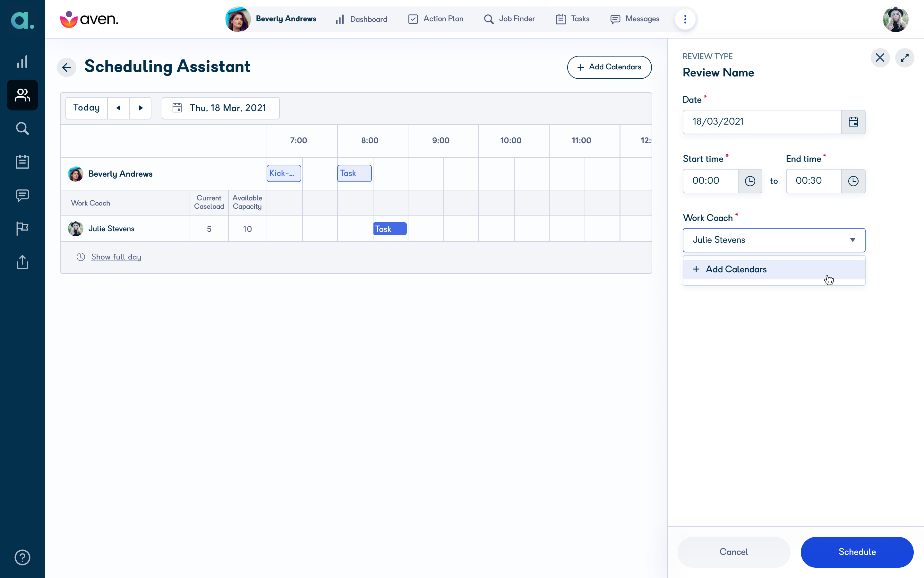The image size is (924, 578).
Task: Expand the Work Coach Julie Stevens dropdown
Action: (x=774, y=240)
